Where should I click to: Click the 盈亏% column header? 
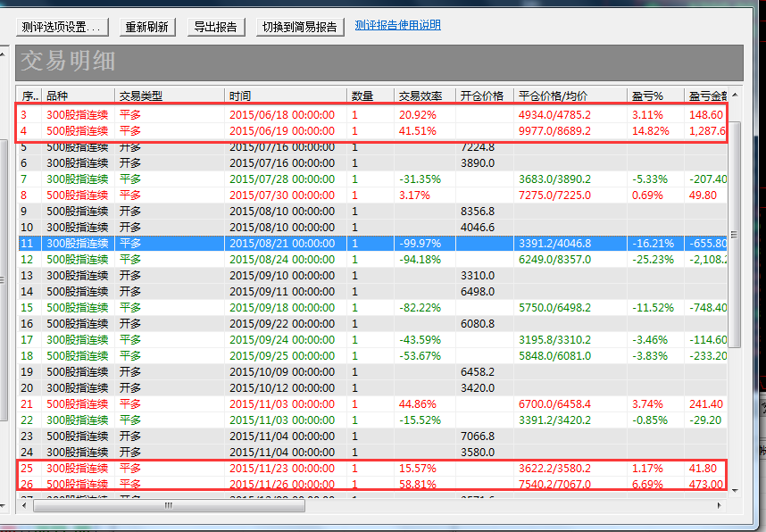(x=654, y=96)
